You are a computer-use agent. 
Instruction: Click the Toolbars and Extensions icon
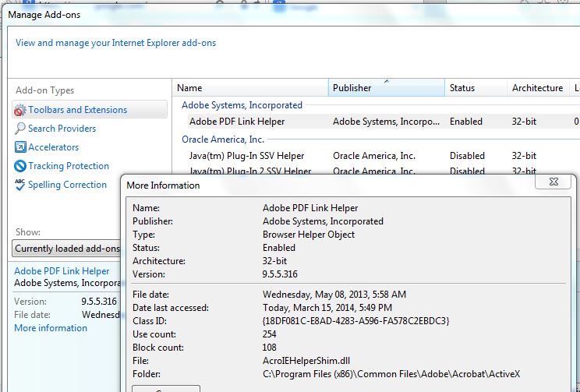click(19, 110)
